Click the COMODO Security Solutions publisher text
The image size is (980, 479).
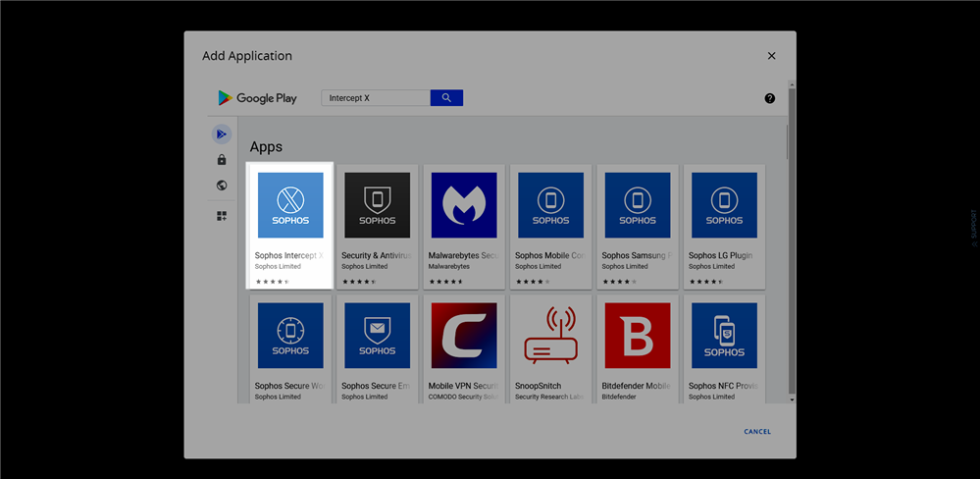click(x=462, y=398)
